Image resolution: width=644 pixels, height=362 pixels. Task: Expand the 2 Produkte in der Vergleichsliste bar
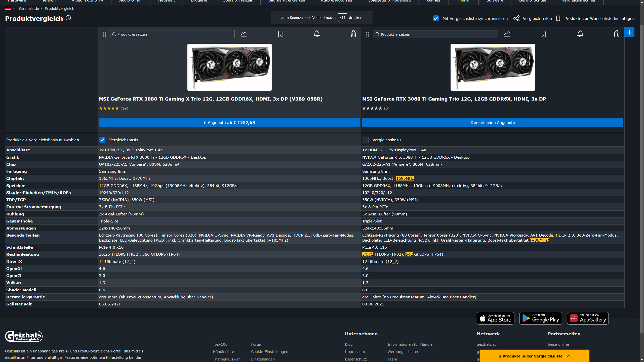pyautogui.click(x=534, y=356)
